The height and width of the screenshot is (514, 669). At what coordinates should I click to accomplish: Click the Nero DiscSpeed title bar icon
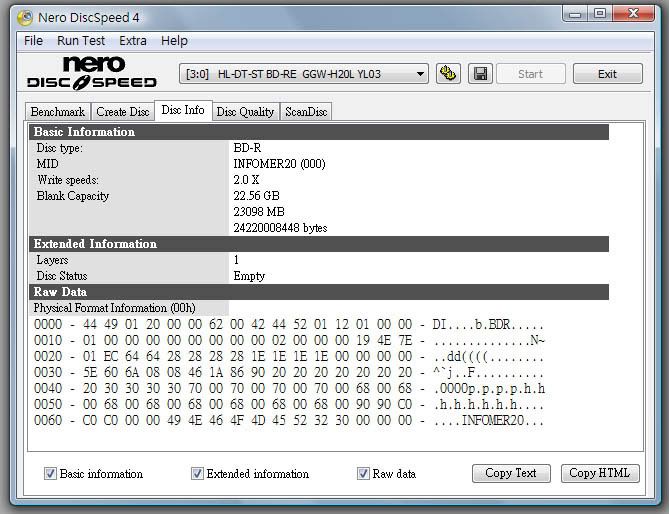click(25, 17)
